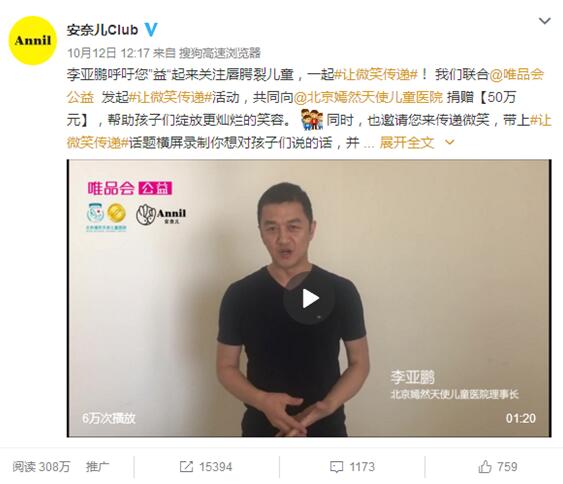Image resolution: width=563 pixels, height=484 pixels.
Task: Click the Annil logo inside video
Action: [161, 214]
